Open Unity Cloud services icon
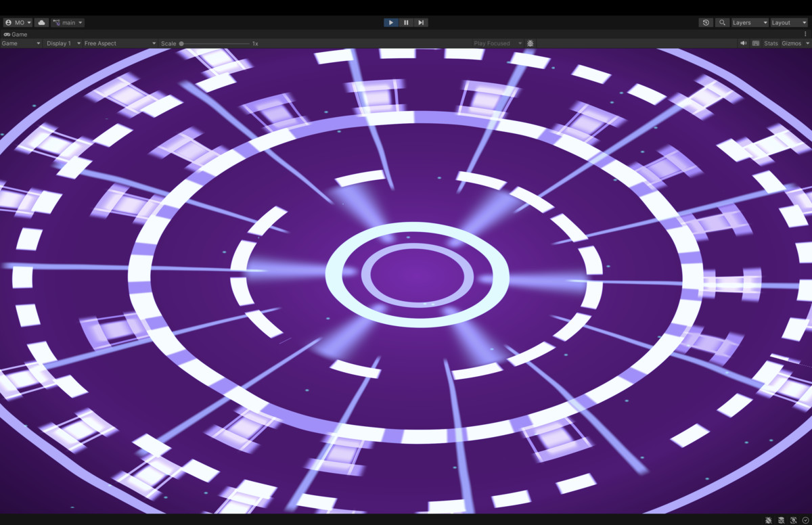Image resolution: width=812 pixels, height=525 pixels. 42,22
